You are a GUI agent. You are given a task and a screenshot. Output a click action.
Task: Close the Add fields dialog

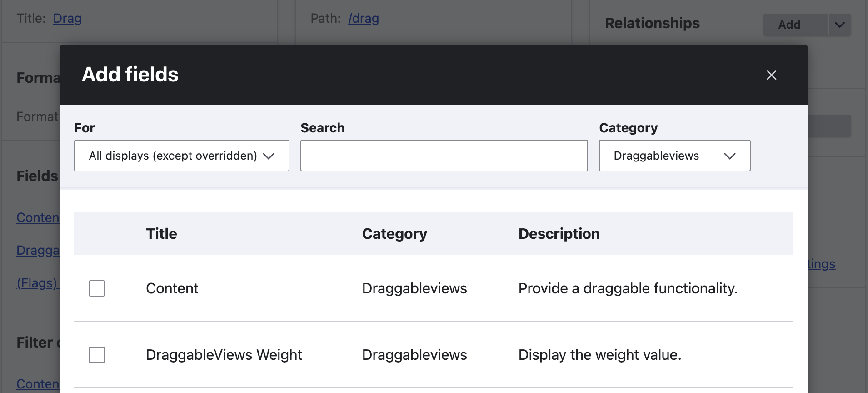[771, 75]
